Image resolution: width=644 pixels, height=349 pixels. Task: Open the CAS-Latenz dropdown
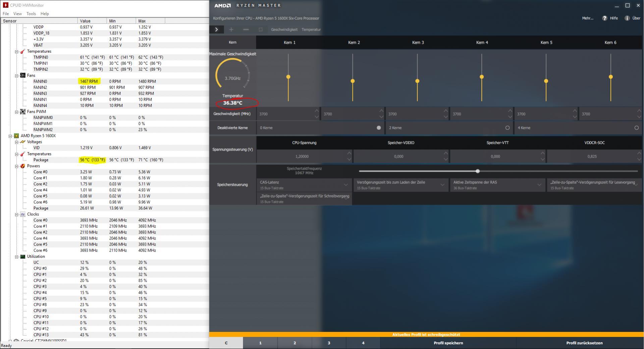(x=304, y=185)
